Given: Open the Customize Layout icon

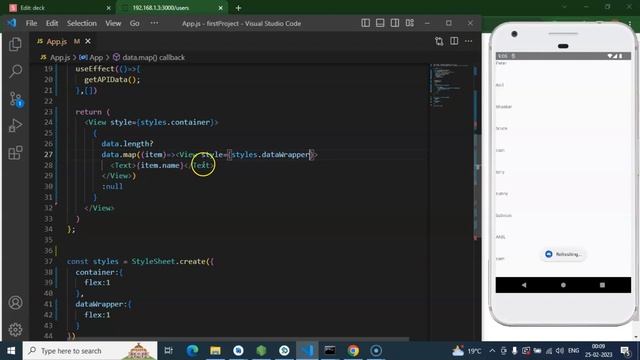Looking at the screenshot, I should [410, 23].
